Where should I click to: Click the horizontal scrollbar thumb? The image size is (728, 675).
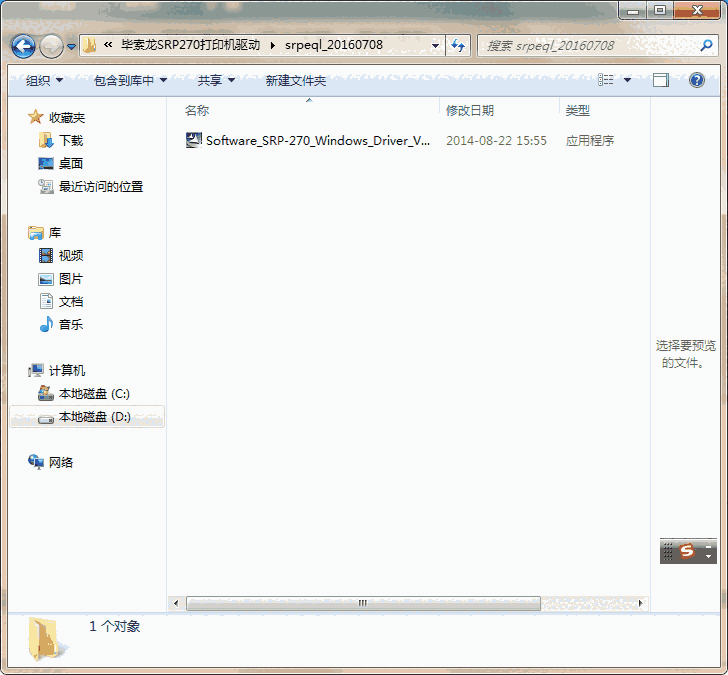tap(363, 603)
